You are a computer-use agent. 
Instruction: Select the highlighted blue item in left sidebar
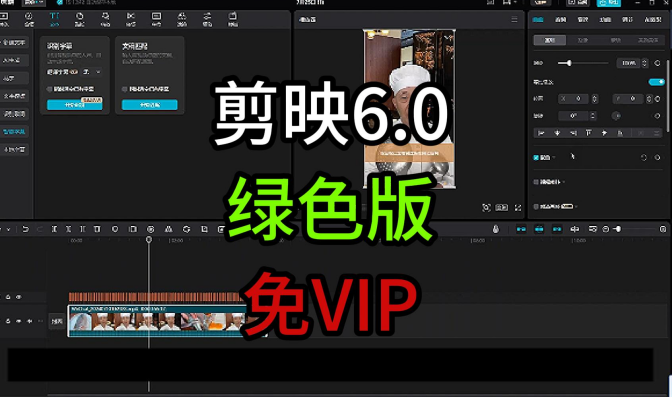point(14,132)
